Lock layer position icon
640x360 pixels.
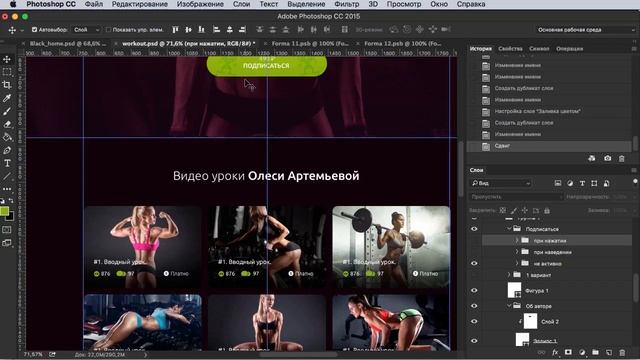[524, 211]
